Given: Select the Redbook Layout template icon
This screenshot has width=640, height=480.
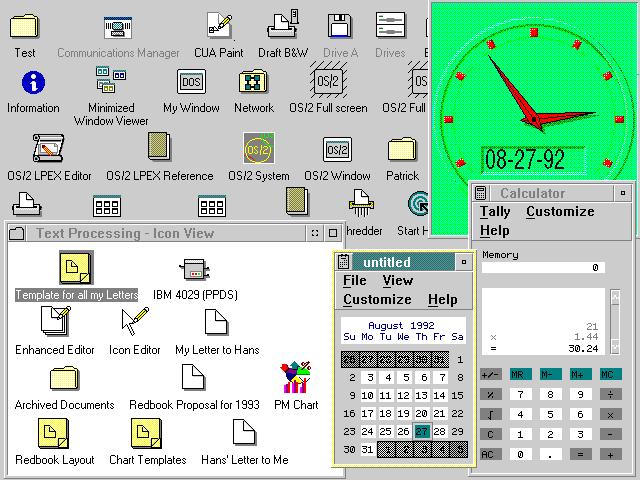Looking at the screenshot, I should [x=53, y=433].
